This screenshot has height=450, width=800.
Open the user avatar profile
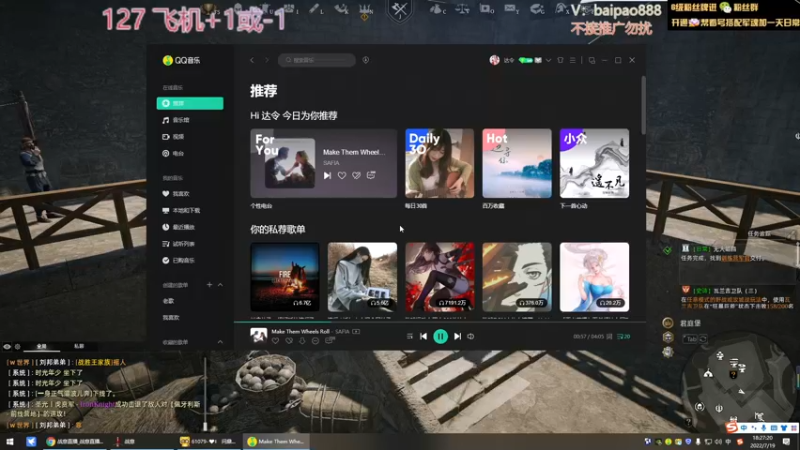pos(494,60)
